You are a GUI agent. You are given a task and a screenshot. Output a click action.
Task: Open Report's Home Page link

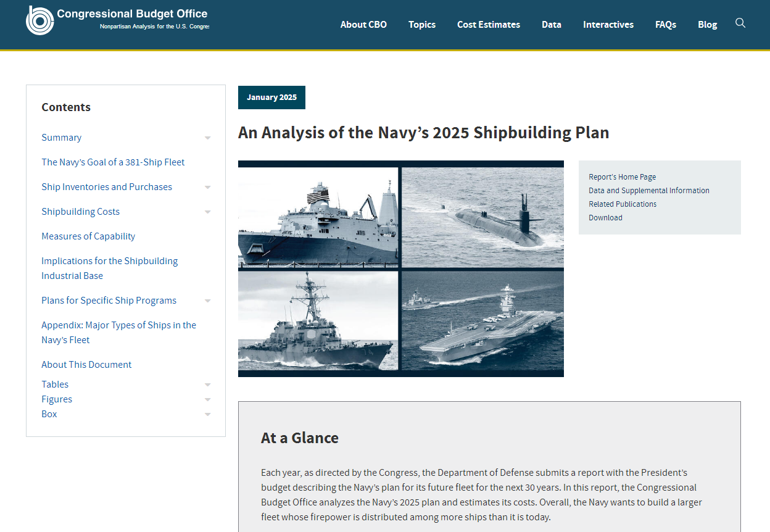click(x=622, y=177)
